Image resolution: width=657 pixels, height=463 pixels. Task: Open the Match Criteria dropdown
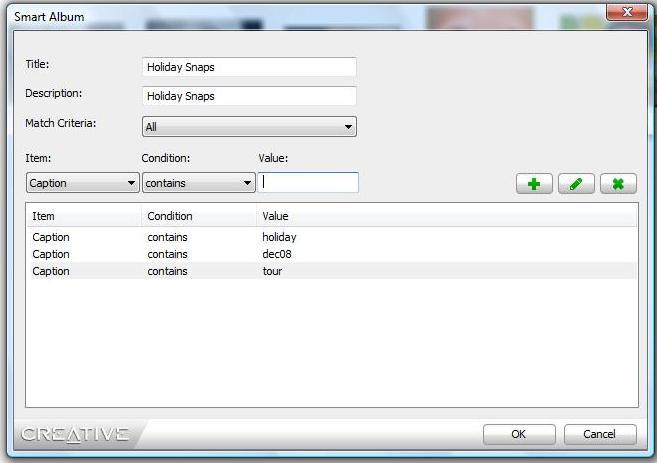coord(249,127)
